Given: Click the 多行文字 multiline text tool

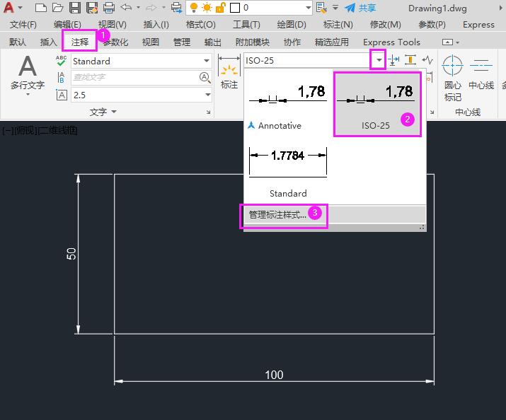Looking at the screenshot, I should point(28,73).
